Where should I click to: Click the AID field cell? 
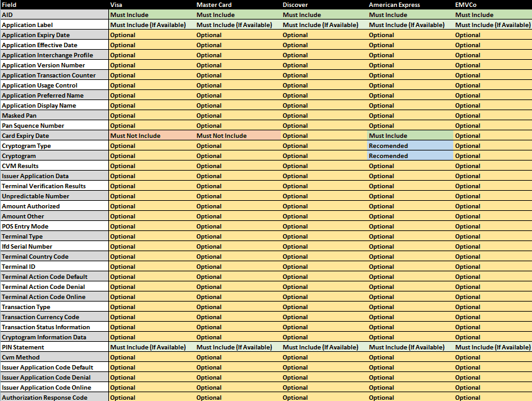tap(54, 14)
